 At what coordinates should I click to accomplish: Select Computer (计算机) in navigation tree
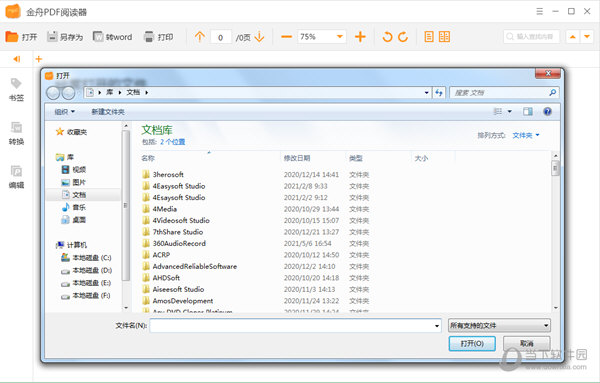click(x=72, y=245)
